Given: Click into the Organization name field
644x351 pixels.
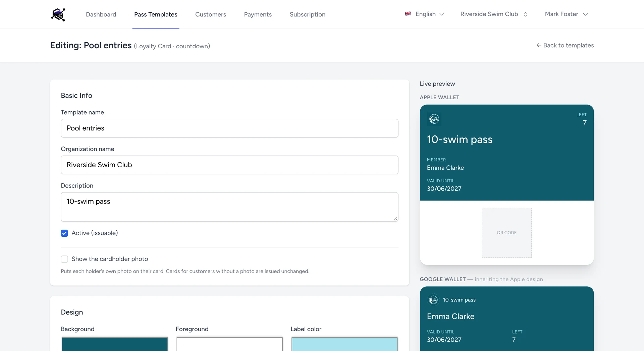Looking at the screenshot, I should click(229, 165).
